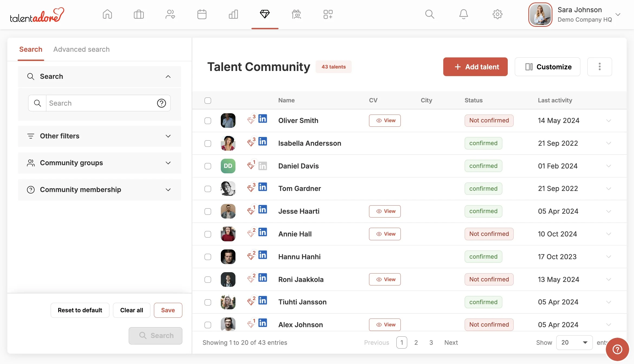The width and height of the screenshot is (634, 364).
Task: Check the box for Daniel Davis
Action: [x=208, y=166]
